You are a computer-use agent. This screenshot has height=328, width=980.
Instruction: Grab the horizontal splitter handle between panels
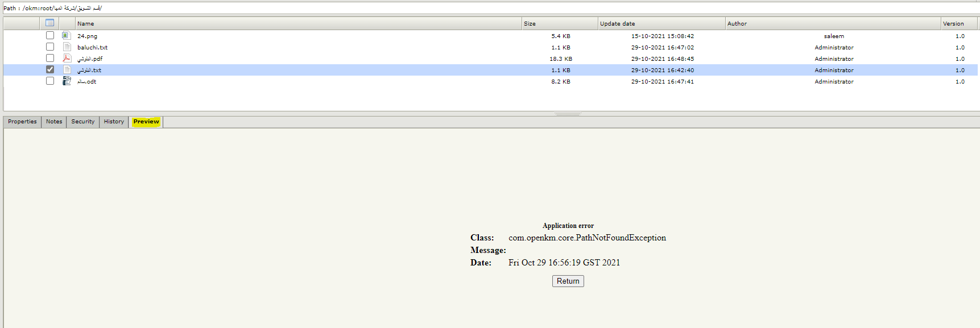coord(567,114)
